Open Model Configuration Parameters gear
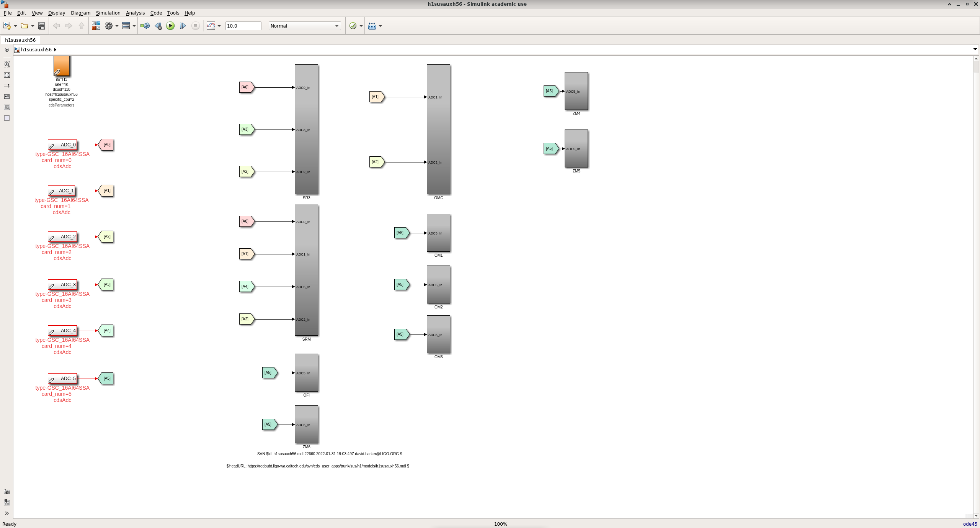 coord(109,26)
